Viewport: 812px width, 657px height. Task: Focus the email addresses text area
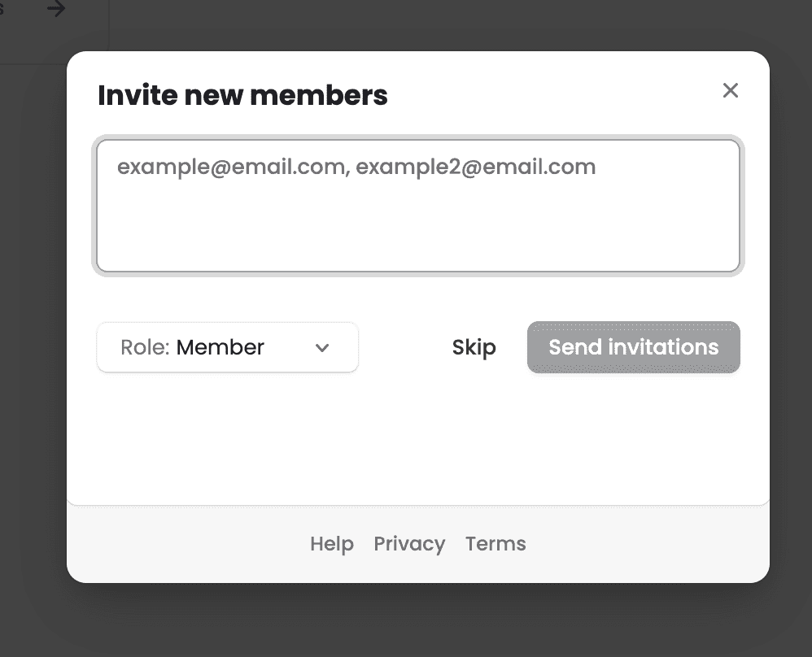coord(418,206)
